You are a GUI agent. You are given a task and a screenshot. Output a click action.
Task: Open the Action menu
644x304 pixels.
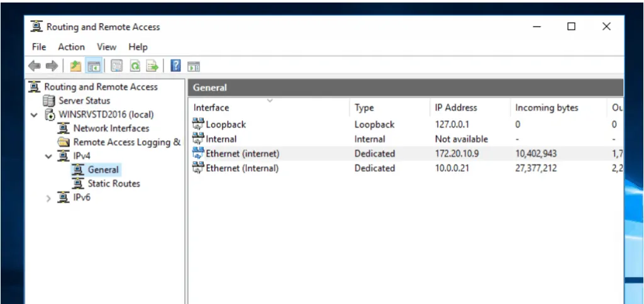(x=72, y=47)
